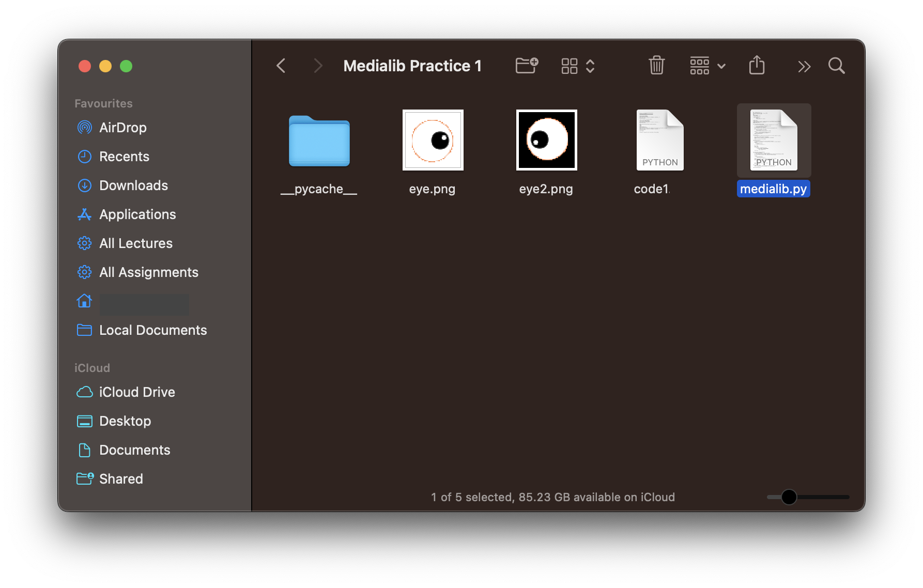The height and width of the screenshot is (588, 923).
Task: Move selected item to Trash
Action: 656,66
